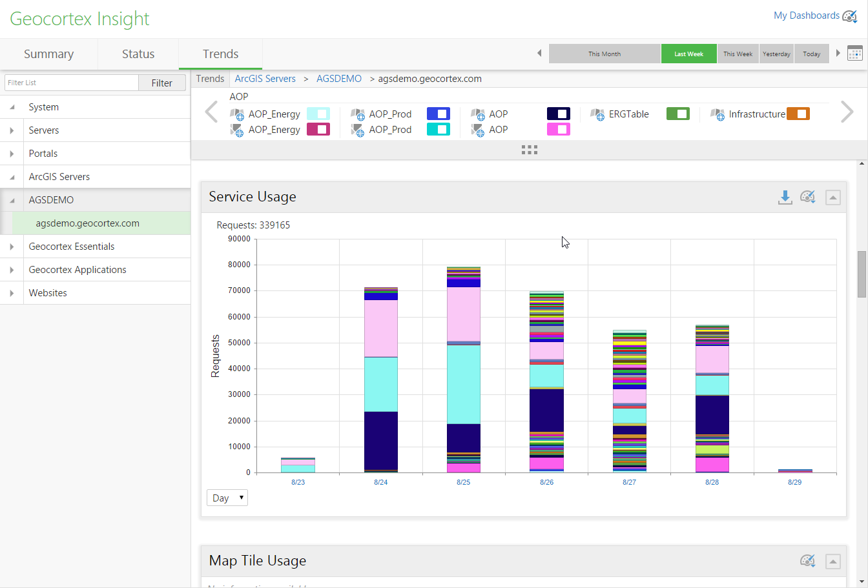Open the calendar date picker icon
The height and width of the screenshot is (588, 868).
pos(855,54)
